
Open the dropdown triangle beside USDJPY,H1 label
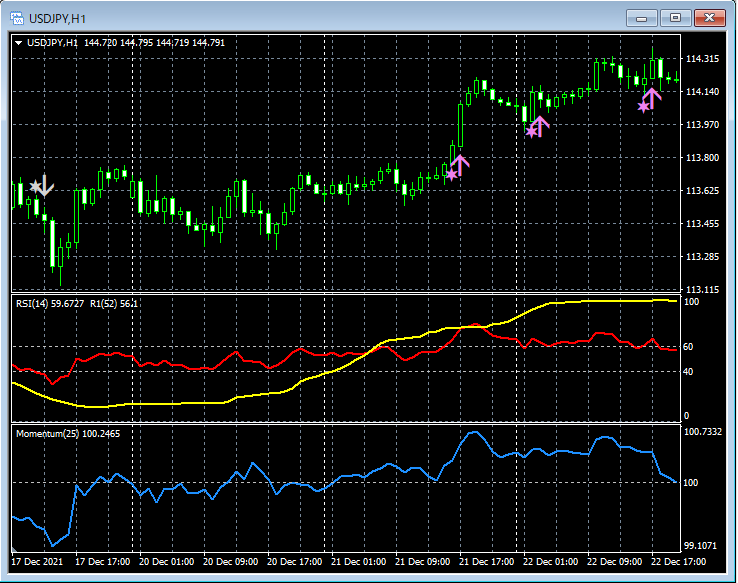[19, 43]
